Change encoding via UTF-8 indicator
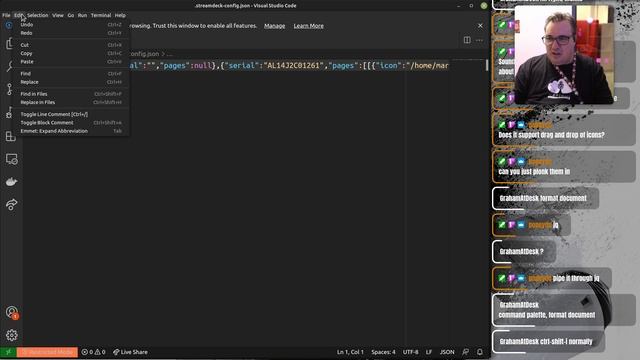 coord(411,352)
